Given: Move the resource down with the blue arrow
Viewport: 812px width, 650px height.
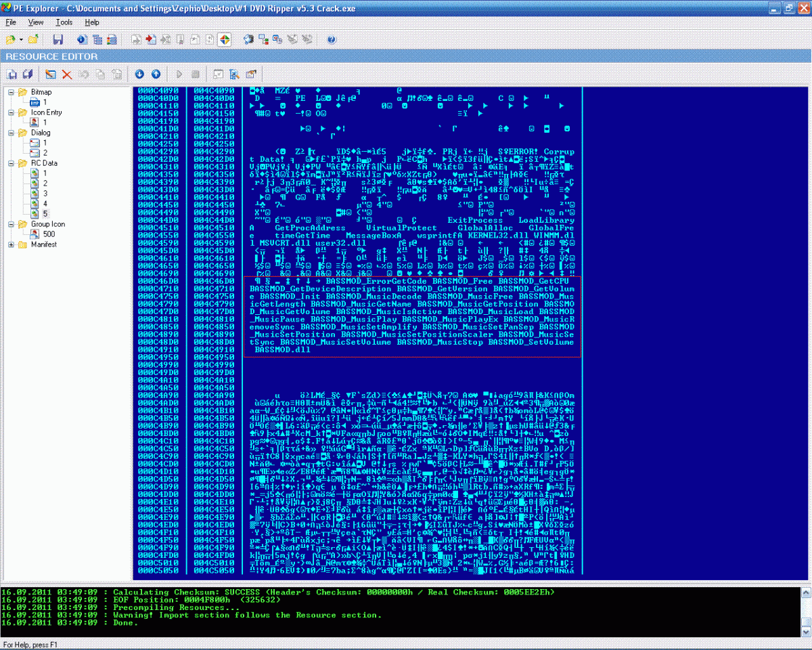Looking at the screenshot, I should [x=140, y=74].
